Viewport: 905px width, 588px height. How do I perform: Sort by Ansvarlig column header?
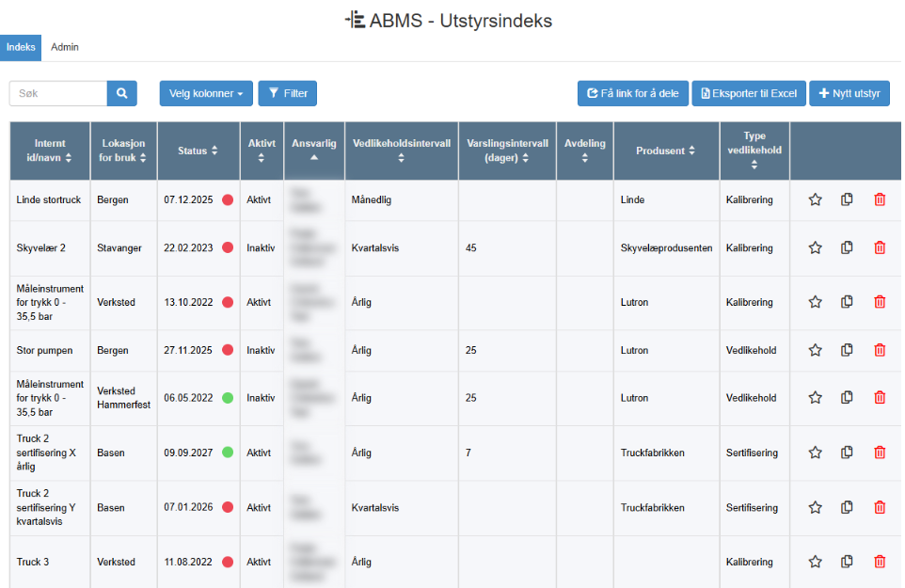[314, 151]
